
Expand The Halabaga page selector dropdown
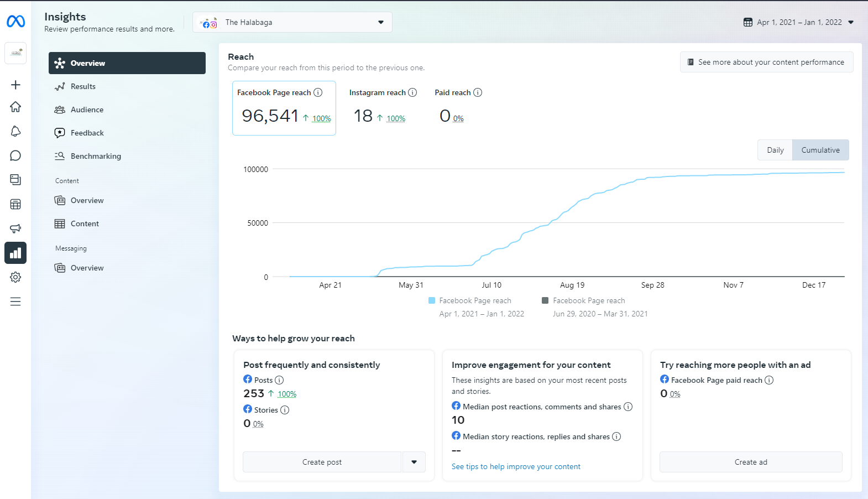click(292, 22)
